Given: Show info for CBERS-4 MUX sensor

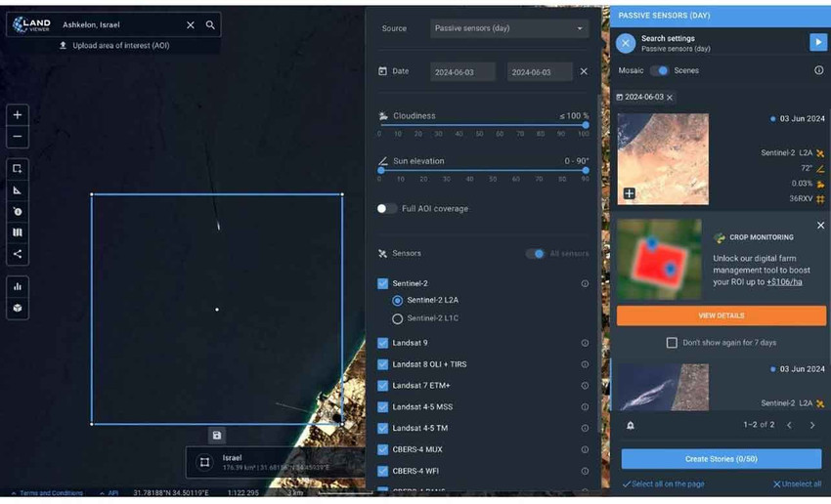Looking at the screenshot, I should [585, 449].
